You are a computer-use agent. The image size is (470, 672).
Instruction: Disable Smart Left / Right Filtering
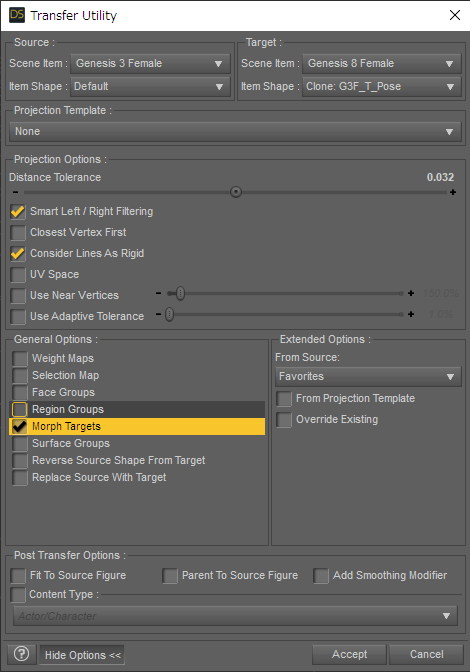click(x=18, y=211)
